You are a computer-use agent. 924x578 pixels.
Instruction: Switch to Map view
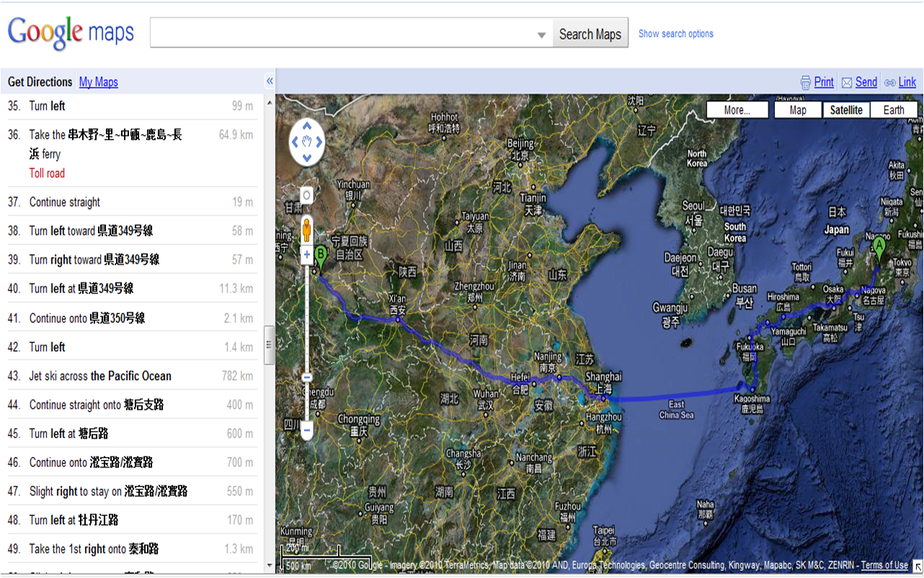(x=797, y=110)
